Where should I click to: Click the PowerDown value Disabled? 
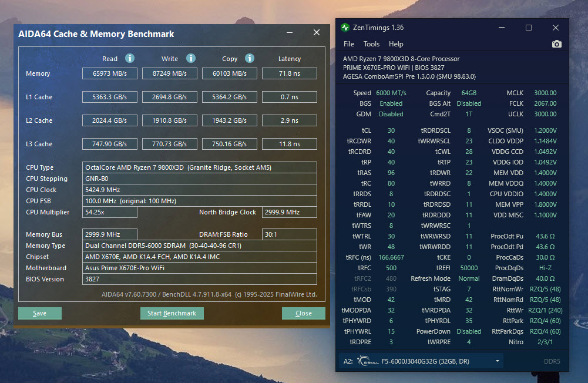tap(469, 331)
